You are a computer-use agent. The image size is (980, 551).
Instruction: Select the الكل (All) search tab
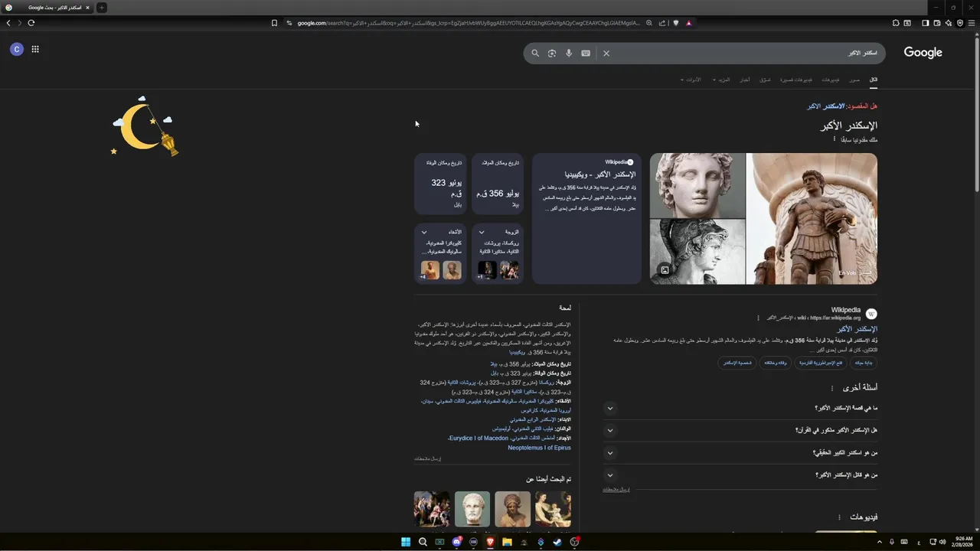click(873, 80)
